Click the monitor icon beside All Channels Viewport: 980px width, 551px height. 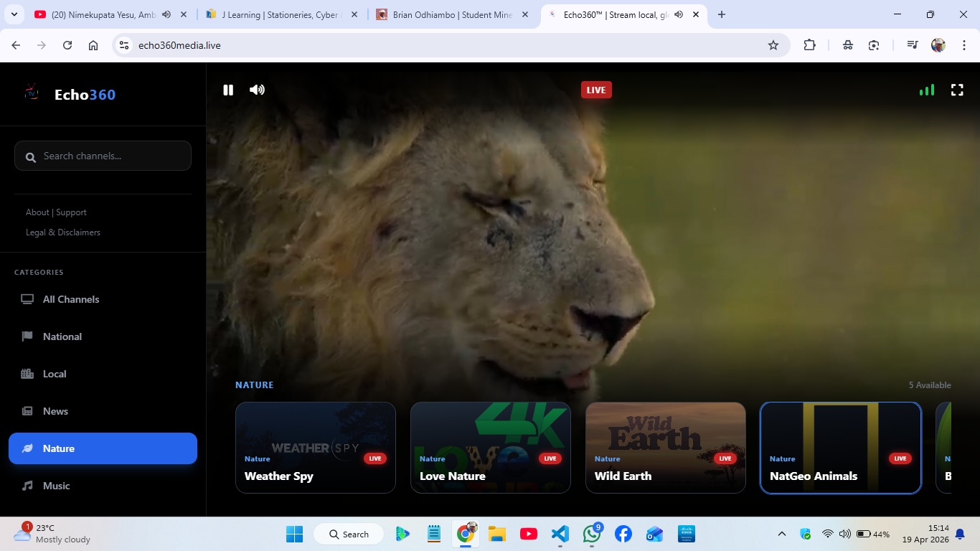tap(27, 299)
